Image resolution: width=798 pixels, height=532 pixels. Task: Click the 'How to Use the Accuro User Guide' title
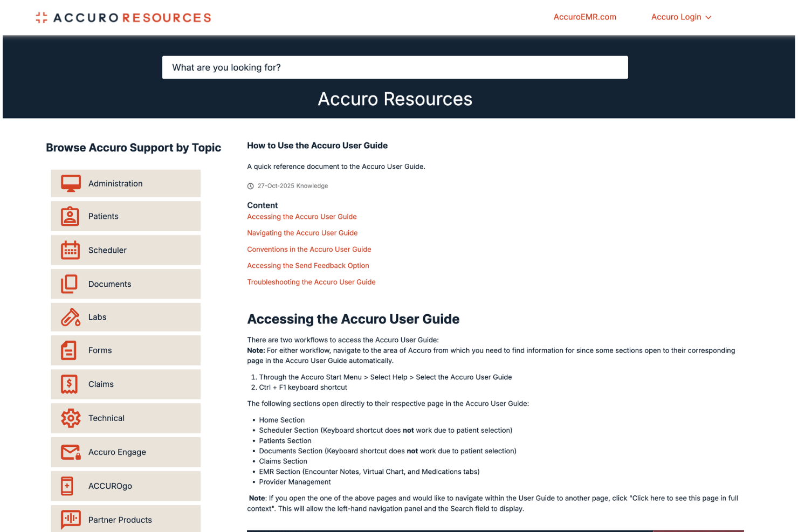click(x=317, y=146)
